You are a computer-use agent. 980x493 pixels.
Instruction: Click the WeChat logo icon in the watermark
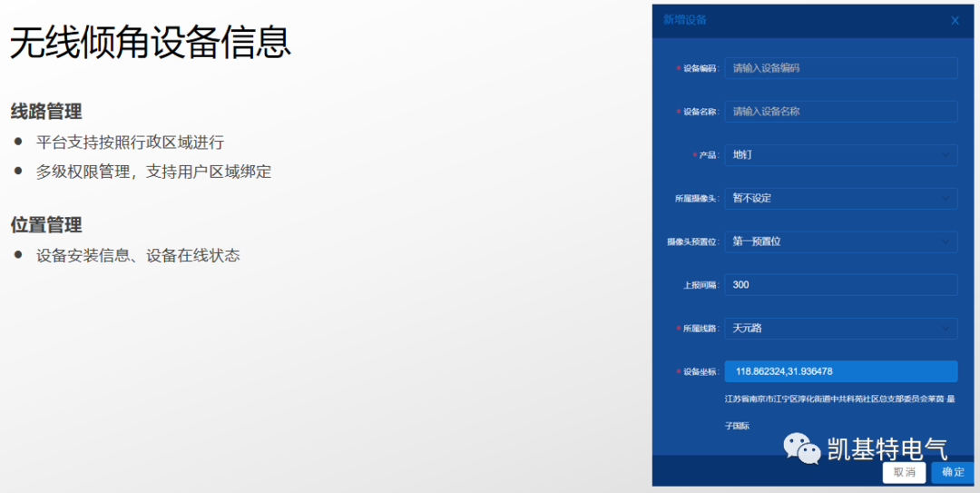click(x=802, y=448)
